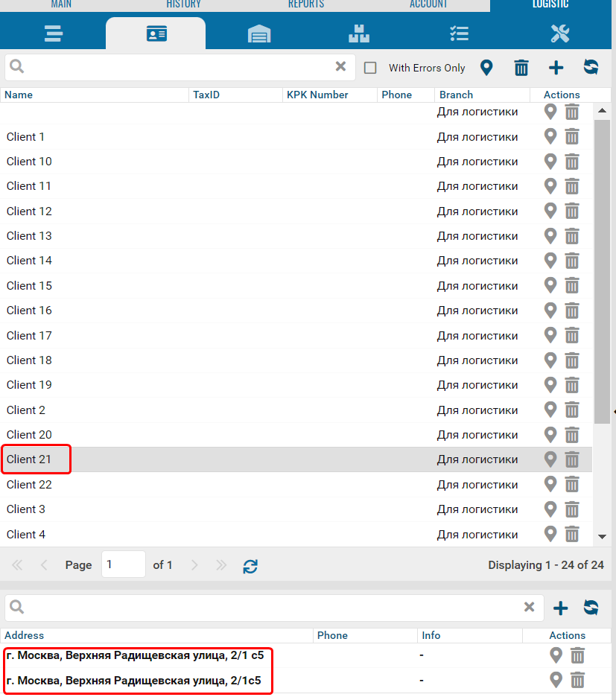Image resolution: width=616 pixels, height=700 pixels.
Task: Clear the client search with X
Action: pos(340,67)
